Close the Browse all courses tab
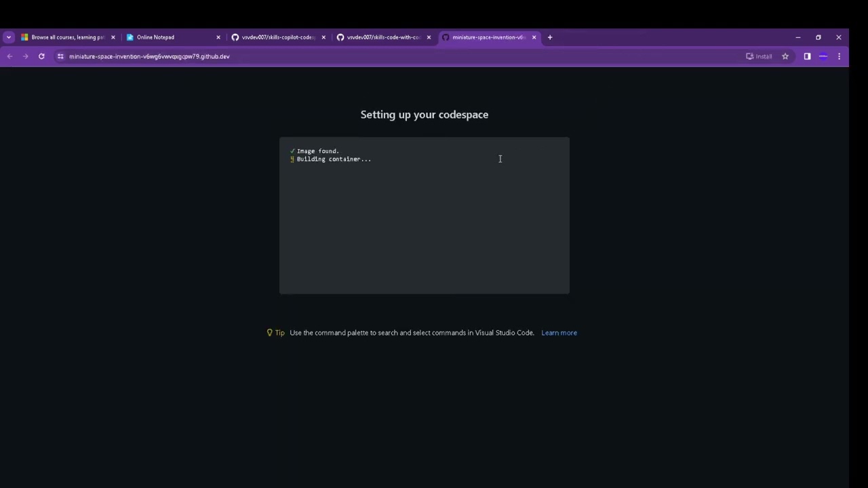This screenshot has width=868, height=488. 113,37
